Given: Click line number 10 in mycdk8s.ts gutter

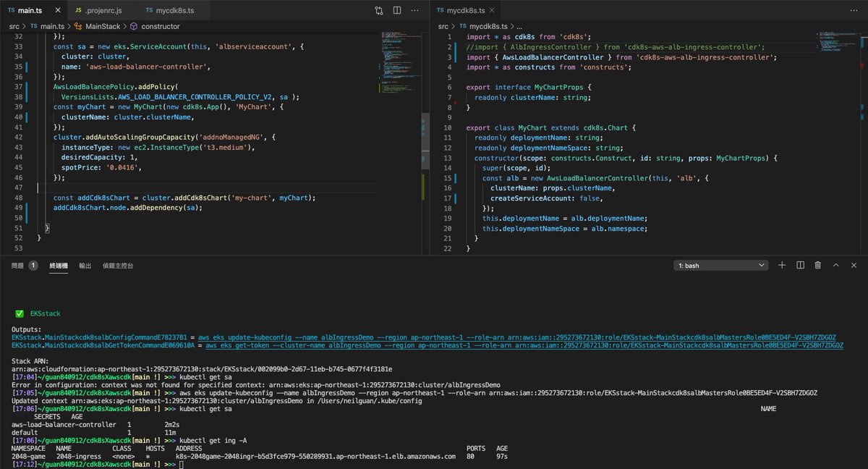Looking at the screenshot, I should tap(448, 127).
